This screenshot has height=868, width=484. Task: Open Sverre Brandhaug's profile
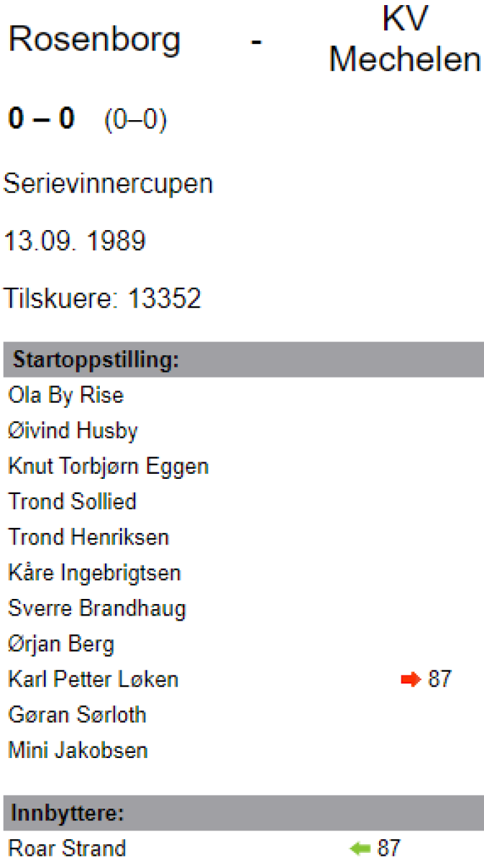[97, 608]
